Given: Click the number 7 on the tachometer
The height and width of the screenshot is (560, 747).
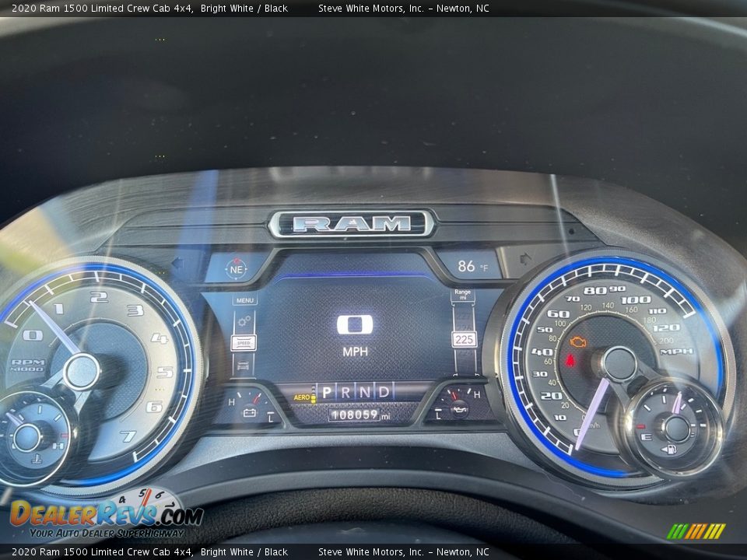Looking at the screenshot, I should point(128,436).
